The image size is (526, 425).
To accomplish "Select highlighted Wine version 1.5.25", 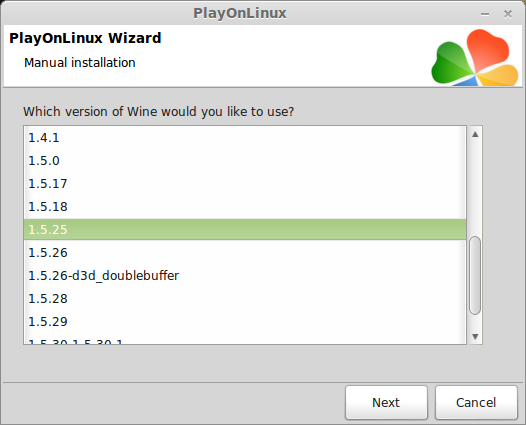I will [245, 229].
